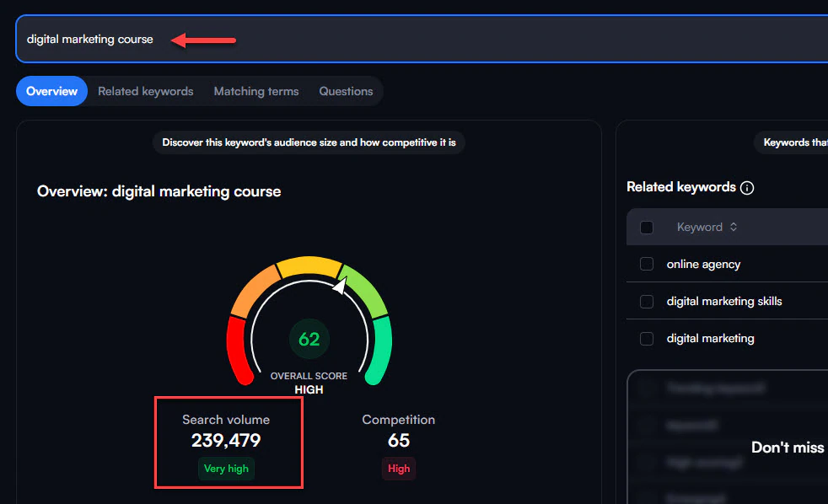828x504 pixels.
Task: Click the overall score gauge needle
Action: [x=340, y=286]
